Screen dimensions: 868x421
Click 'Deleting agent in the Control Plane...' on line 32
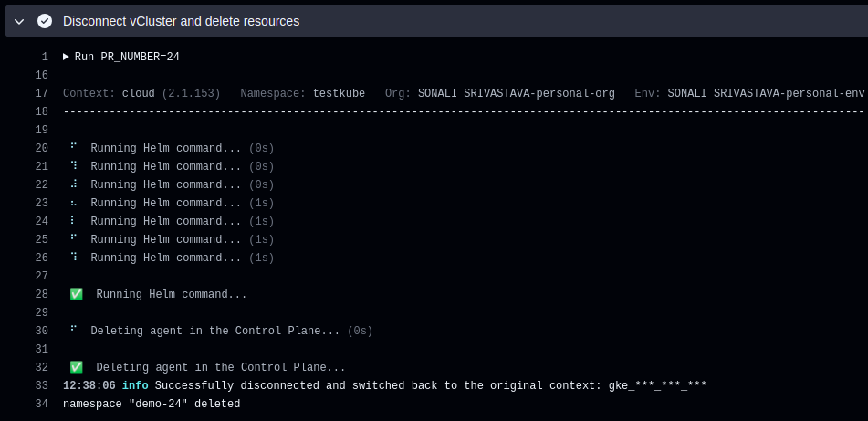(221, 367)
